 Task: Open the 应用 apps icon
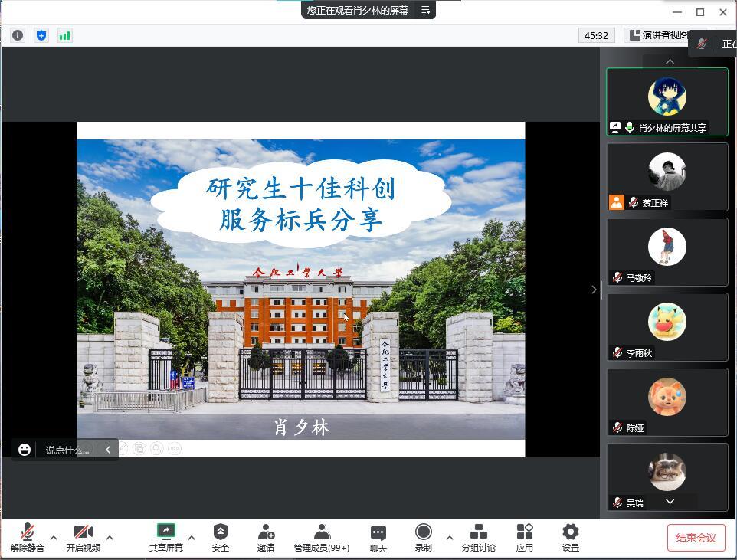click(525, 538)
